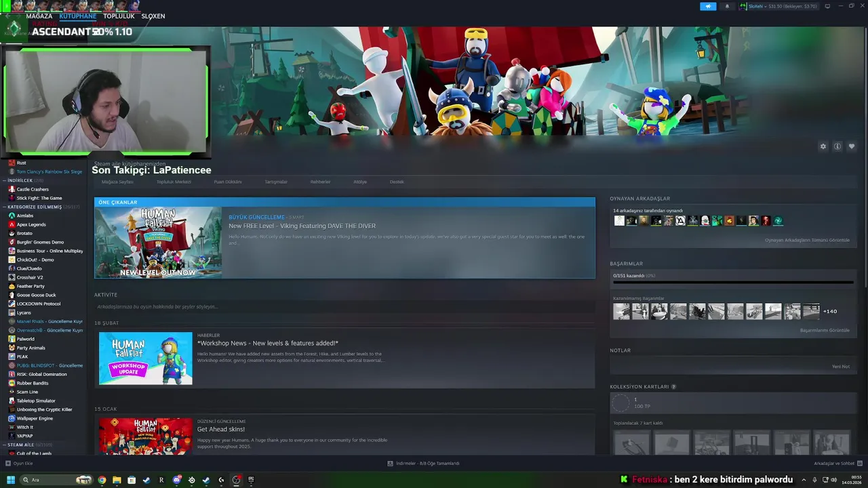868x488 pixels.
Task: Switch to Big Picture mode icon
Action: tap(827, 6)
